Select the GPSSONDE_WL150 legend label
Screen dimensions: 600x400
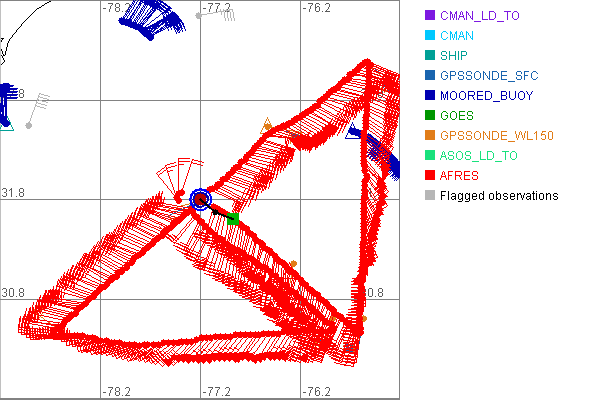point(497,136)
